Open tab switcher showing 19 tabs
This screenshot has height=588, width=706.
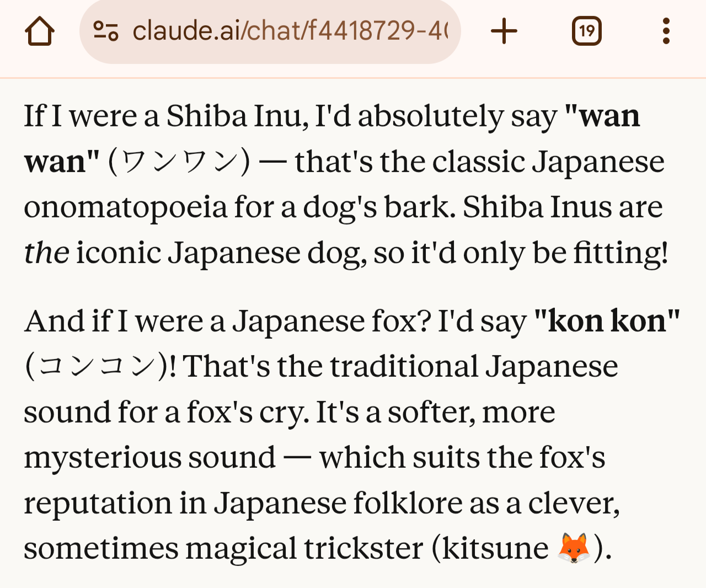tap(586, 31)
